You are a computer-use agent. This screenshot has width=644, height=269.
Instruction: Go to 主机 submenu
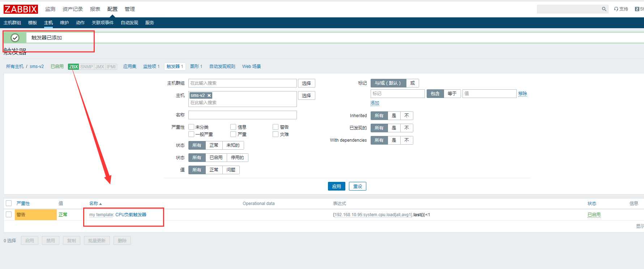(x=48, y=22)
